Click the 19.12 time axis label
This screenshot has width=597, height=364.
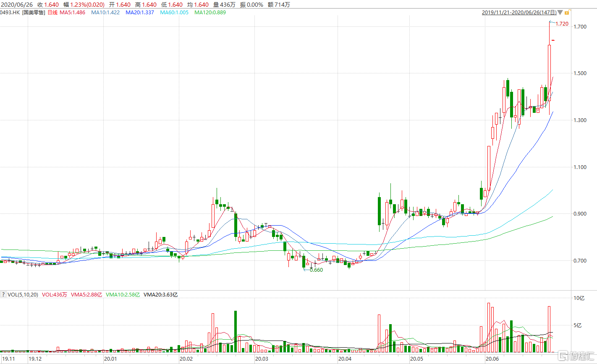coord(35,359)
